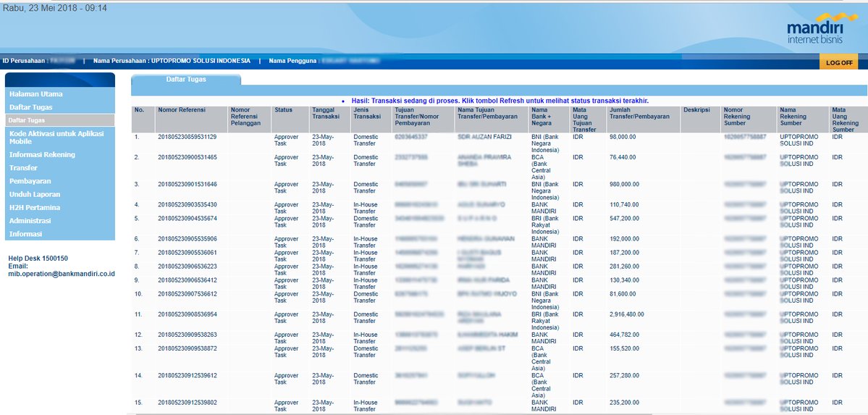Click reference number 201805230907536612
Screen dimensions: 868x415
(187, 293)
